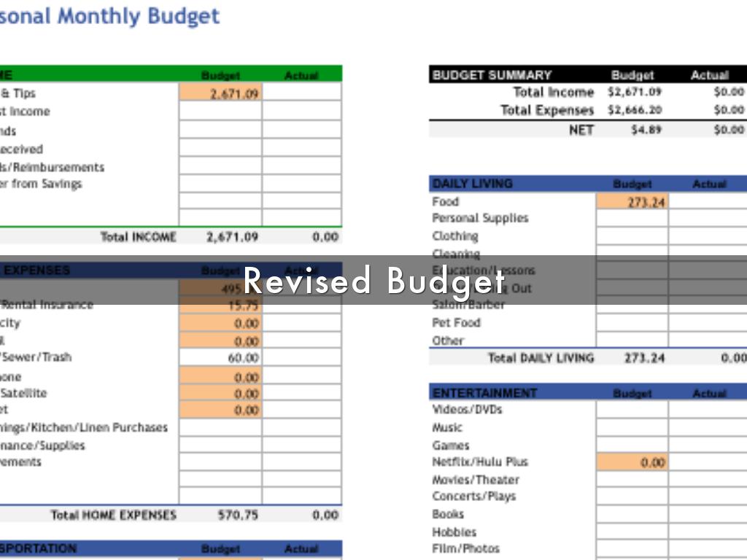
Task: Select the Personal Supplies row label
Action: (480, 218)
